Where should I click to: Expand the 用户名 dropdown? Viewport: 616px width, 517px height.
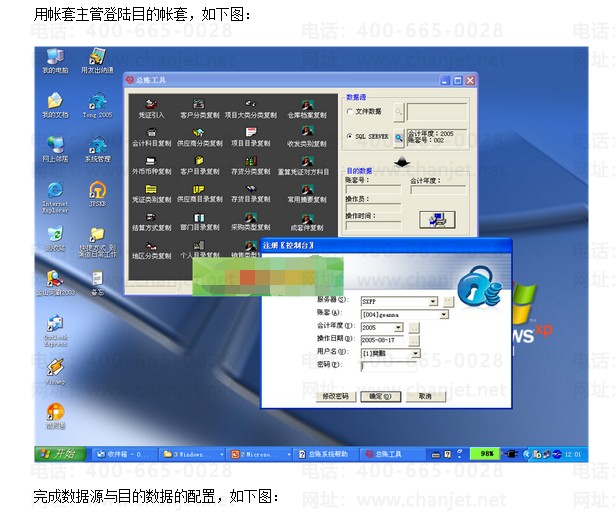click(416, 353)
